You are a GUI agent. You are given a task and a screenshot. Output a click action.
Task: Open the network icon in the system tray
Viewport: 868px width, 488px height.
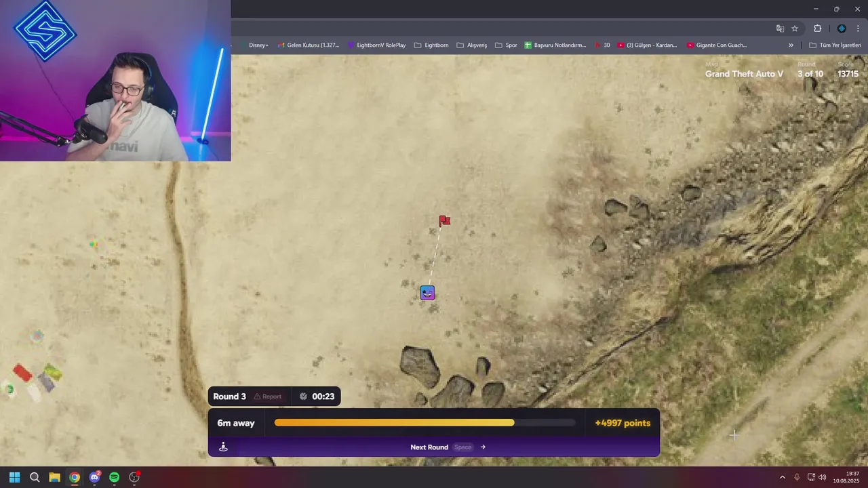pos(810,477)
